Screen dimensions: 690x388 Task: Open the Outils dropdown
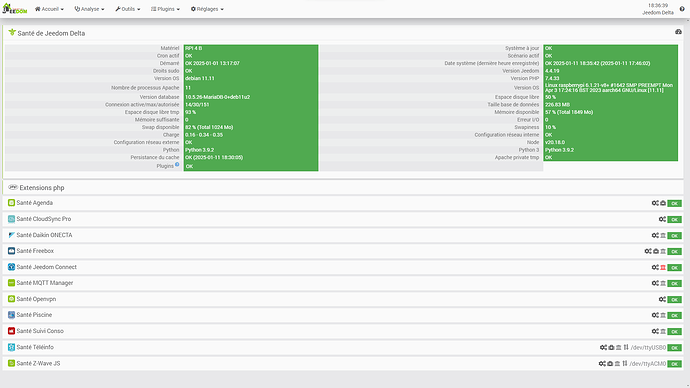[128, 9]
